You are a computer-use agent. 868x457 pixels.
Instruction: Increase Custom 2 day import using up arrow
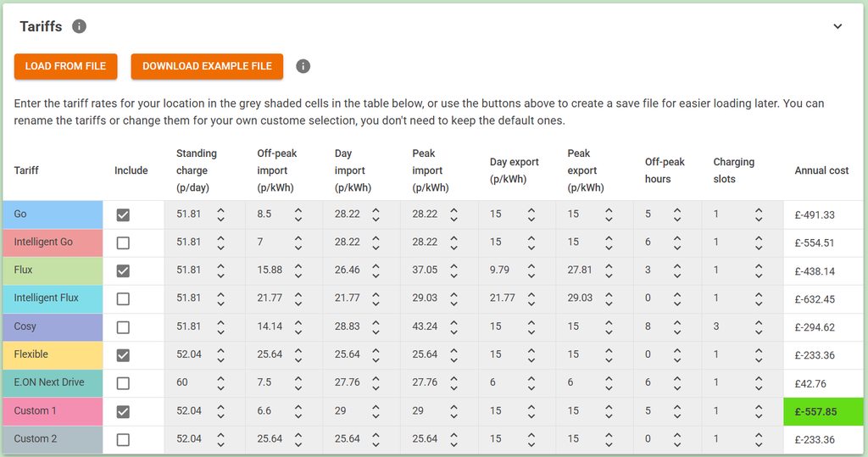click(376, 434)
